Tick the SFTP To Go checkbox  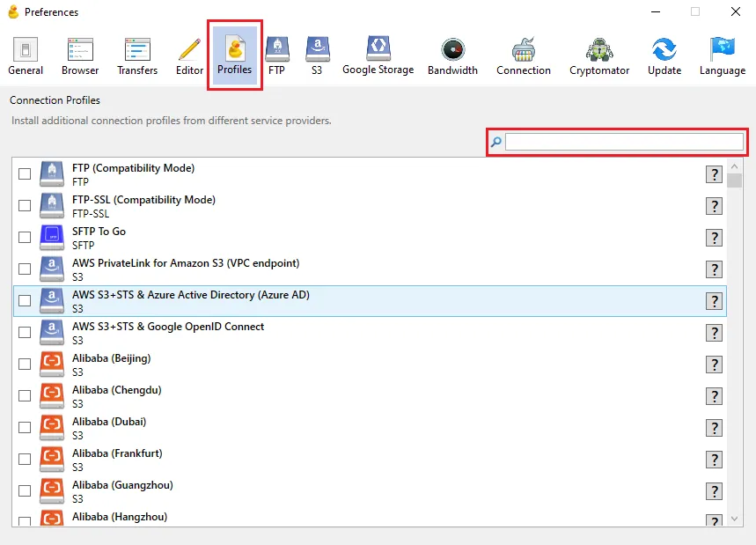(x=25, y=238)
